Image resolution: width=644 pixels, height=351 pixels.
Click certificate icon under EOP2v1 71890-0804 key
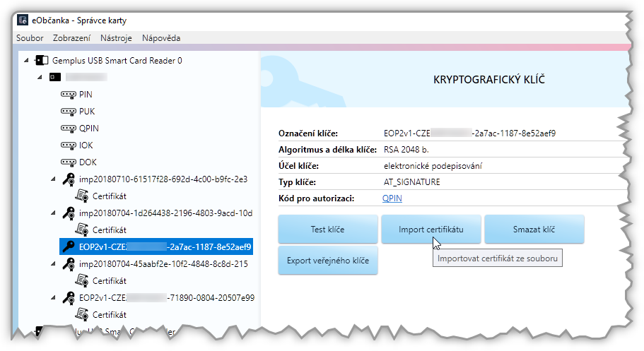coord(82,315)
